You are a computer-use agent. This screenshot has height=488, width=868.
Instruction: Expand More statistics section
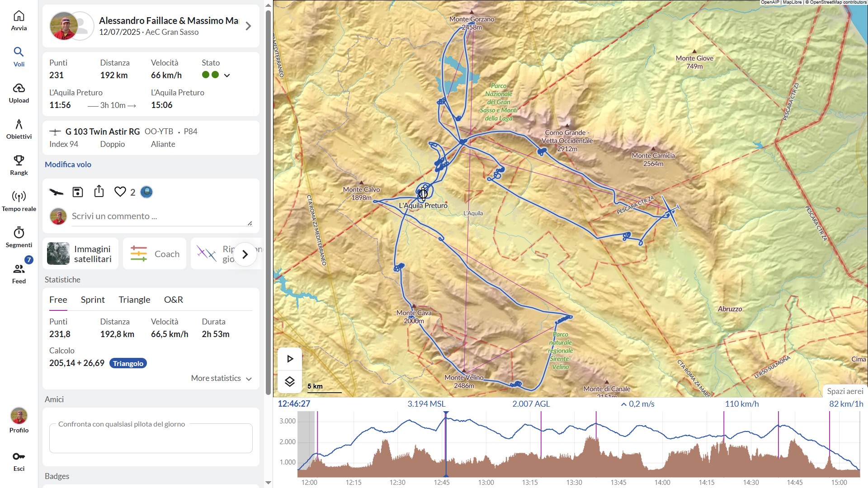click(x=221, y=378)
